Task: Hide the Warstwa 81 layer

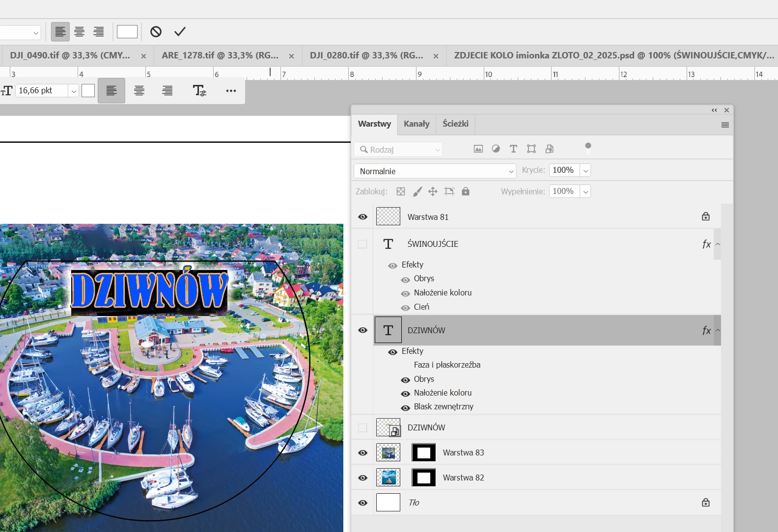Action: pyautogui.click(x=363, y=217)
